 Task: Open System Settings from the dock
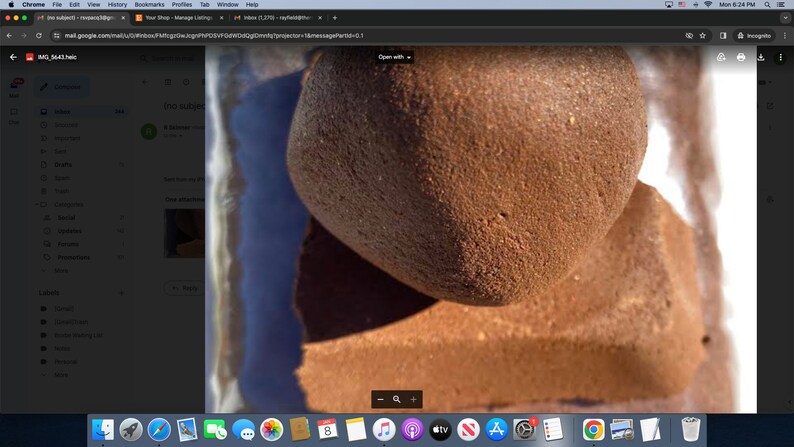coord(524,430)
